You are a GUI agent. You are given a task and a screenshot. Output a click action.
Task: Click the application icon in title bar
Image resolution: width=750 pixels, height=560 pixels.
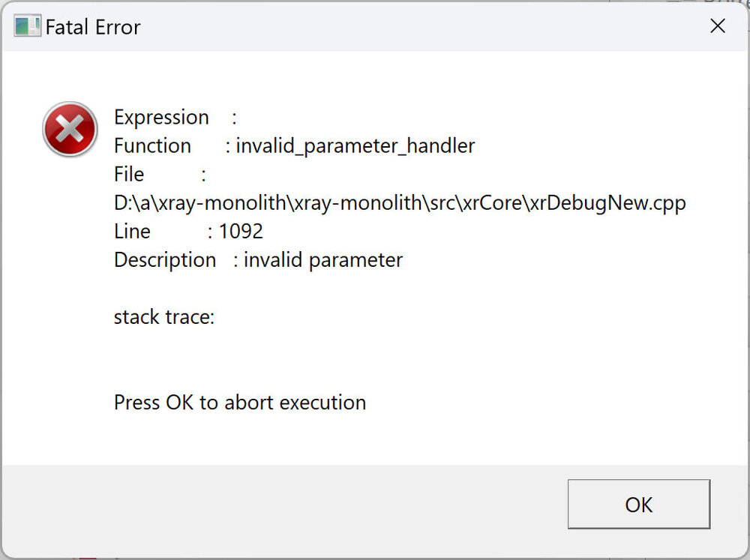pyautogui.click(x=27, y=27)
